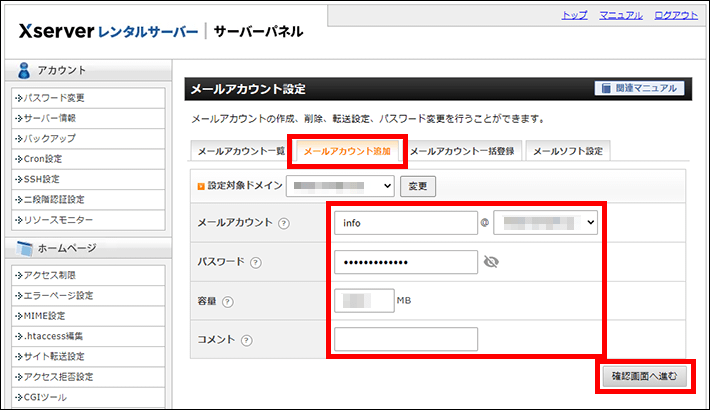Click the コメント input field

(406, 339)
